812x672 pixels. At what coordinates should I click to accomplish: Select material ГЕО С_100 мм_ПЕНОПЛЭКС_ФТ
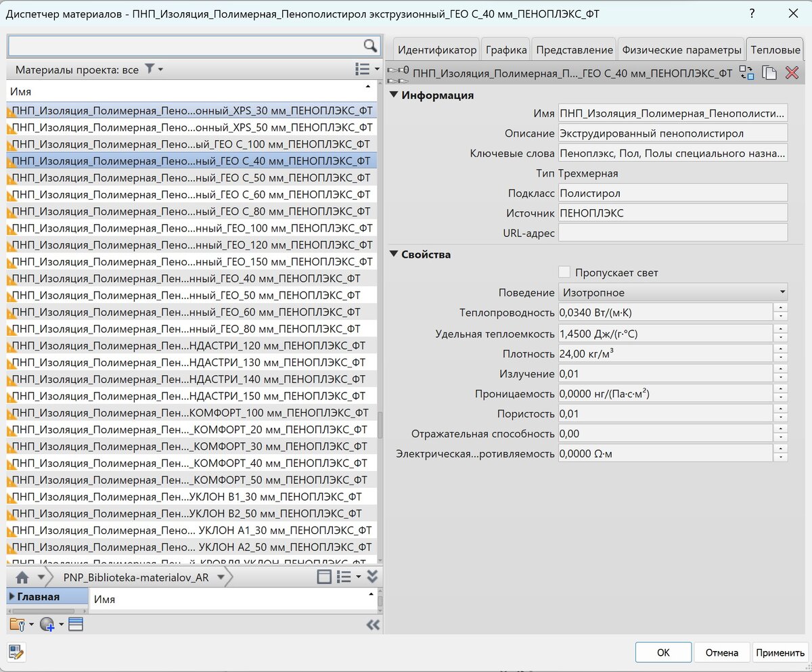(x=191, y=144)
